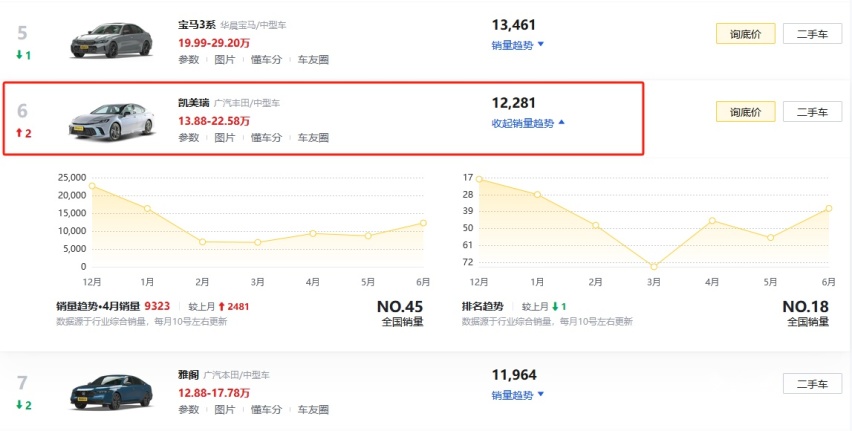Click 广汽丰田/中型车 category label
The image size is (852, 431).
click(247, 103)
